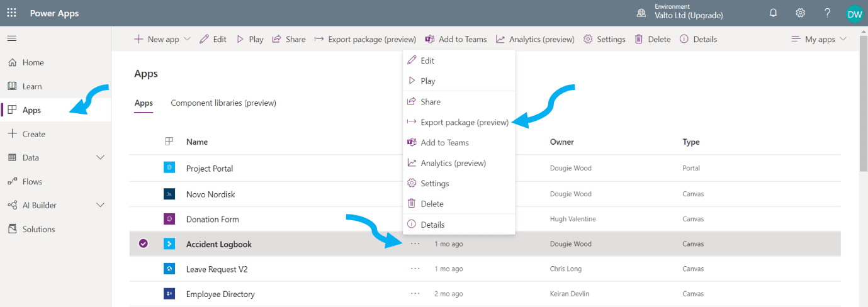Viewport: 868px width, 307px height.
Task: Open Learn in the sidebar
Action: coord(32,86)
